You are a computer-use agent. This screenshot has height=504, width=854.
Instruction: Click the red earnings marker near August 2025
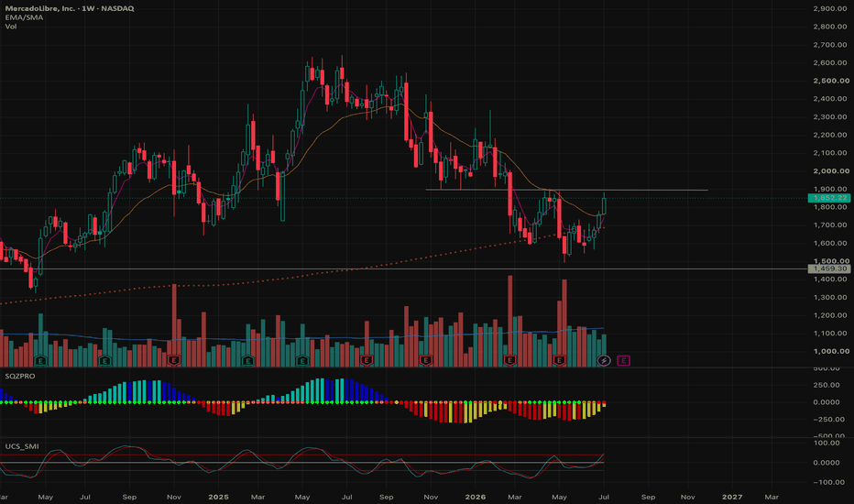tap(367, 360)
